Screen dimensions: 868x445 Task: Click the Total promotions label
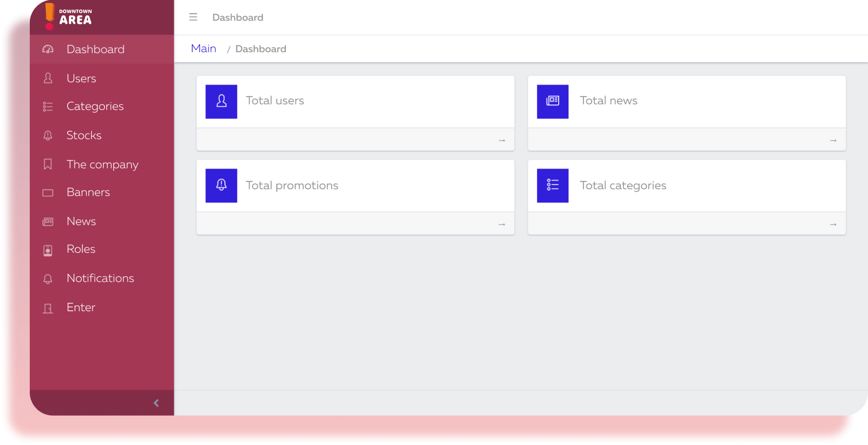[292, 185]
